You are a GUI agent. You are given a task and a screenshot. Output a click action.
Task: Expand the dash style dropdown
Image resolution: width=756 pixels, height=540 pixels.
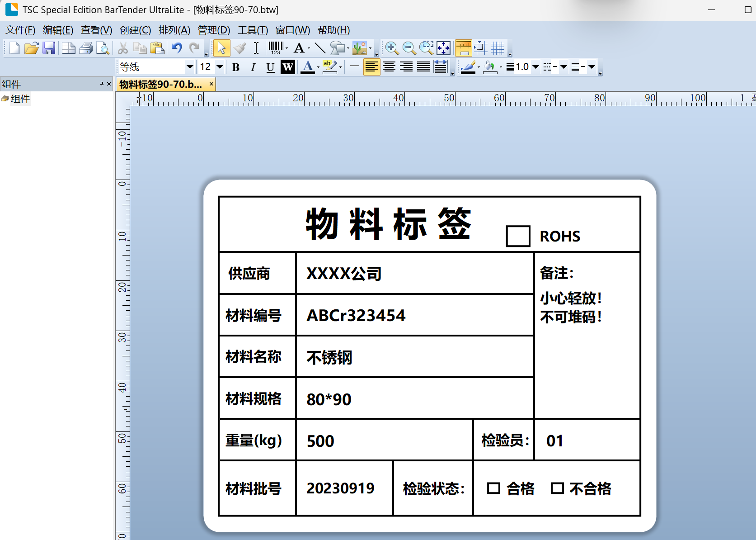pos(563,67)
